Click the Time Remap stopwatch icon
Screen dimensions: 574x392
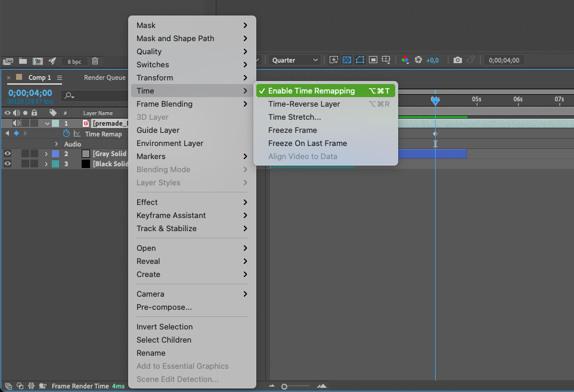(x=67, y=134)
